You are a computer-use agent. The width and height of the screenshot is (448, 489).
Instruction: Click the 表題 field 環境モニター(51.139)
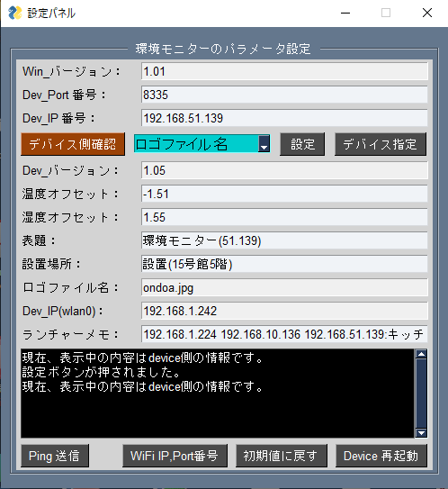[284, 240]
